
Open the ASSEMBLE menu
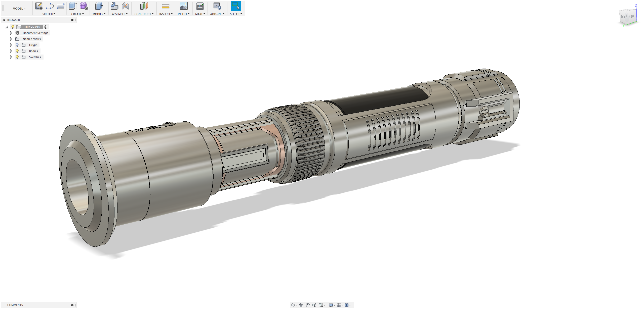120,14
